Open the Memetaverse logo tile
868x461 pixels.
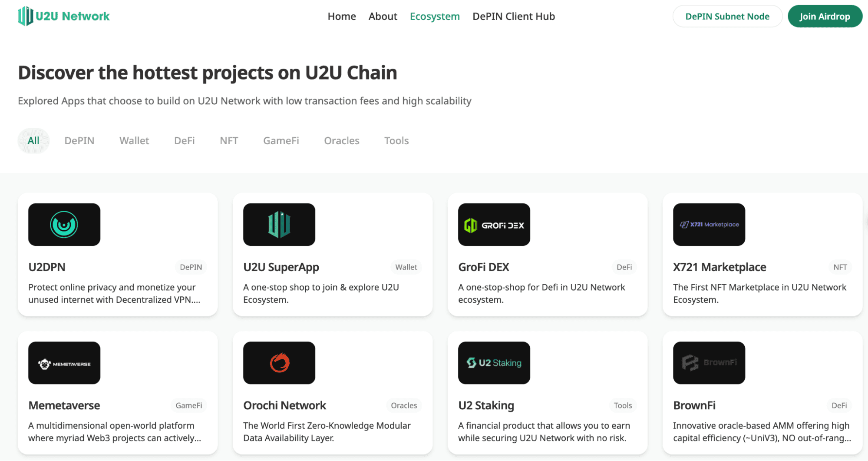pyautogui.click(x=64, y=363)
